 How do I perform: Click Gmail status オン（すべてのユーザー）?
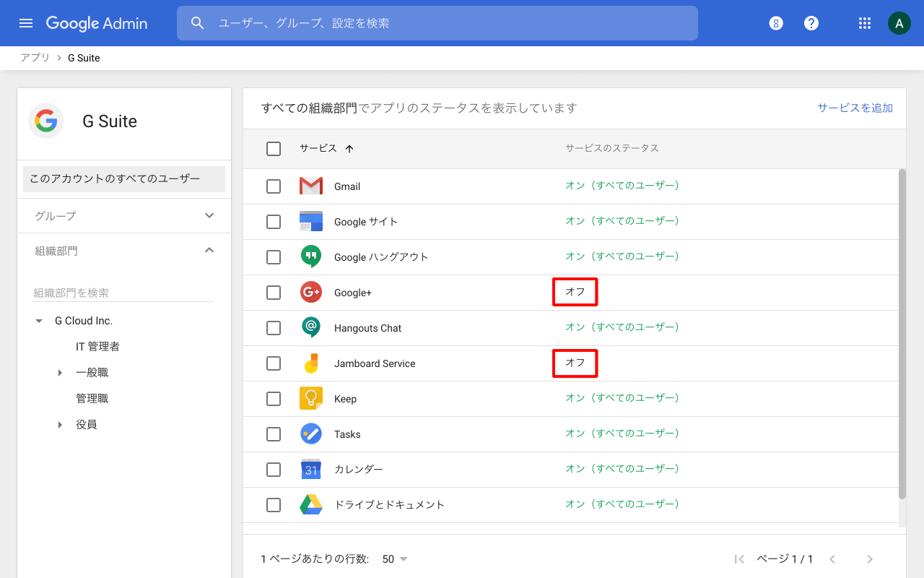(622, 186)
